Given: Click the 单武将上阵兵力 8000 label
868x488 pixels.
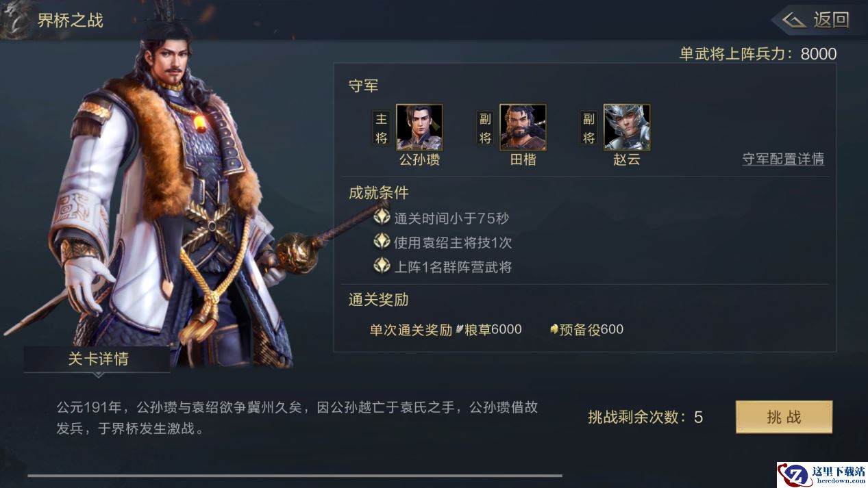Looking at the screenshot, I should tap(758, 54).
